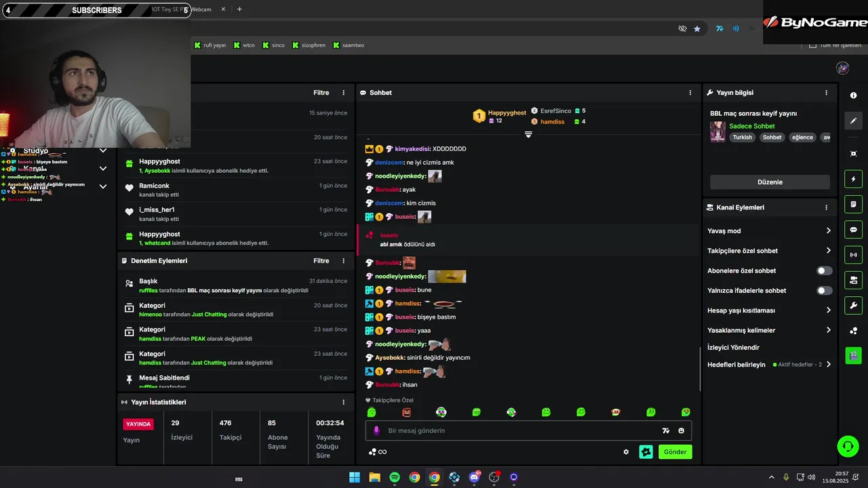Open Happyyghost top gifter in chat header

click(x=500, y=117)
